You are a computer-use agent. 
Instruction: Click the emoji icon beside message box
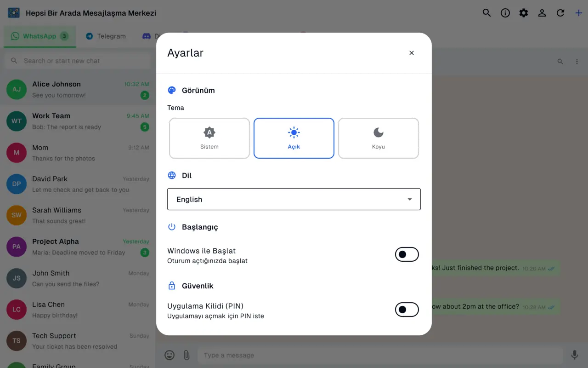[170, 355]
